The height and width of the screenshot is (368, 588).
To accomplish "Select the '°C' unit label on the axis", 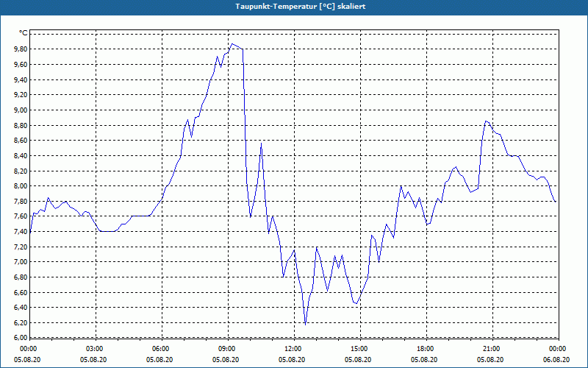I will pos(23,33).
